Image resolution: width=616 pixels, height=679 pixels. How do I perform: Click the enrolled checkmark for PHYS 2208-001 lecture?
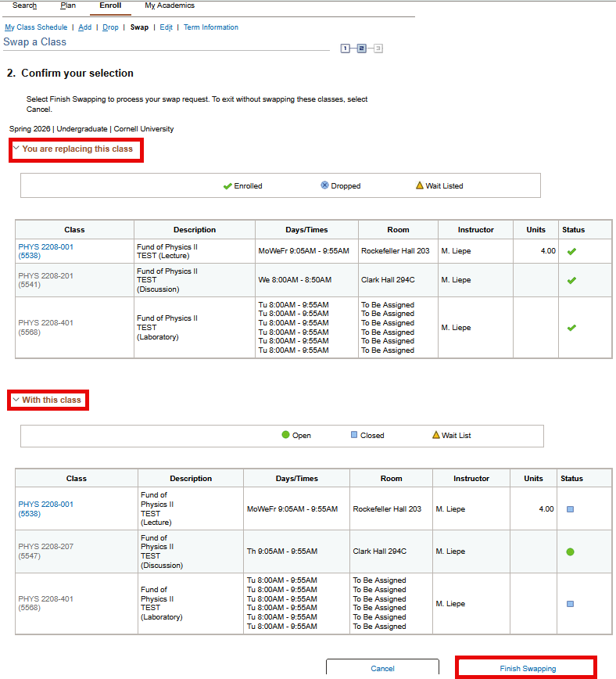571,251
